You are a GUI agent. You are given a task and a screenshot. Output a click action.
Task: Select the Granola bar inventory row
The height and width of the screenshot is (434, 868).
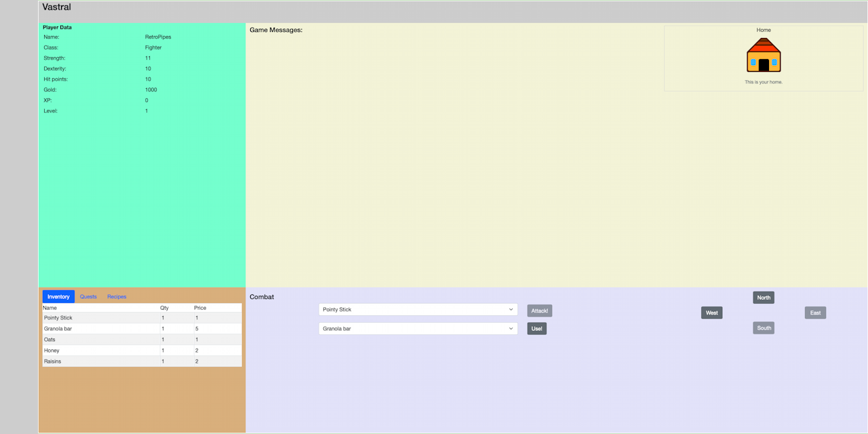[x=142, y=328]
